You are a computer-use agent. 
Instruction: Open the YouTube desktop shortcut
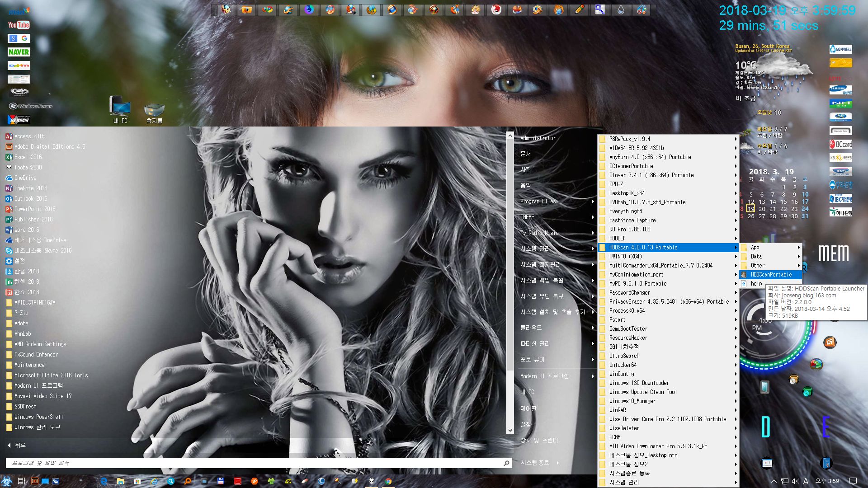pyautogui.click(x=19, y=25)
